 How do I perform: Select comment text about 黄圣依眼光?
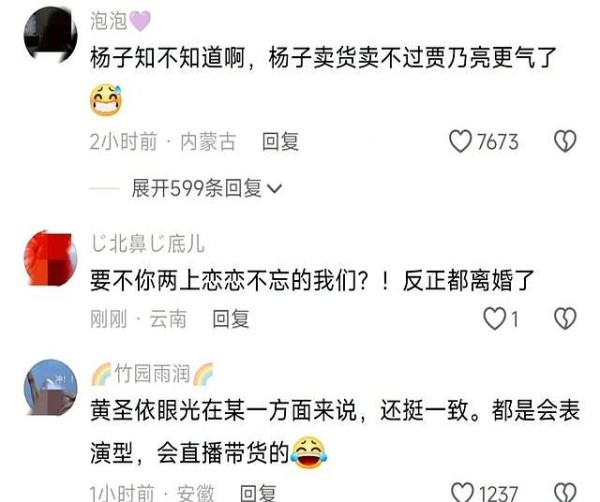pyautogui.click(x=335, y=431)
